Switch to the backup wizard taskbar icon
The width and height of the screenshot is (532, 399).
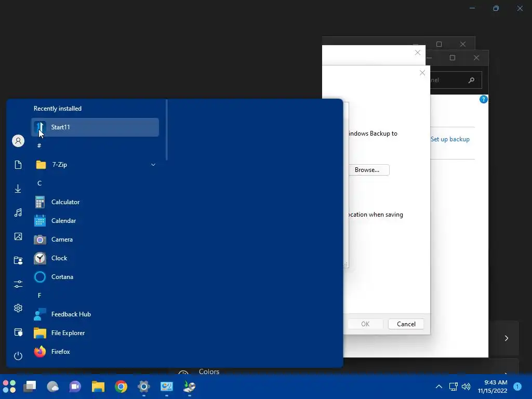click(189, 387)
